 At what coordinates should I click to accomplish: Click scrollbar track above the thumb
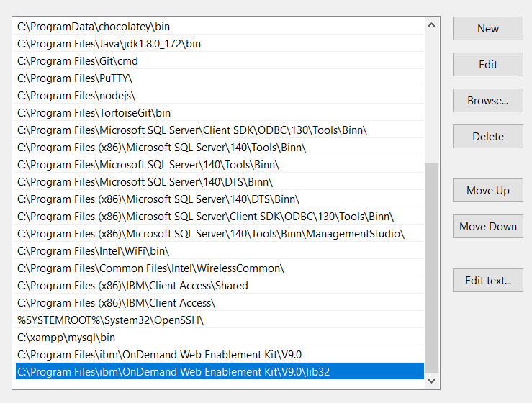pyautogui.click(x=431, y=97)
